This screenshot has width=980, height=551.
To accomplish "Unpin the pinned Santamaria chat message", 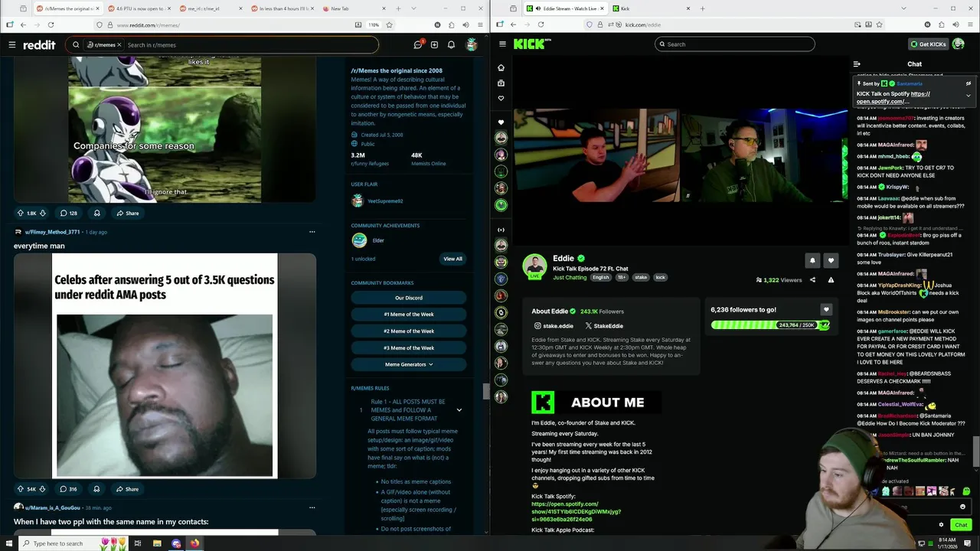I will pyautogui.click(x=968, y=83).
